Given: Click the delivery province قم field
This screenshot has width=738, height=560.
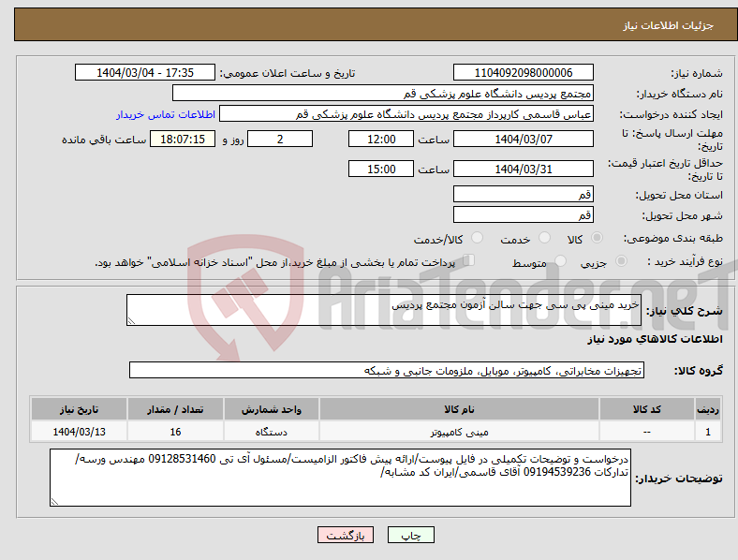Looking at the screenshot, I should [x=523, y=194].
